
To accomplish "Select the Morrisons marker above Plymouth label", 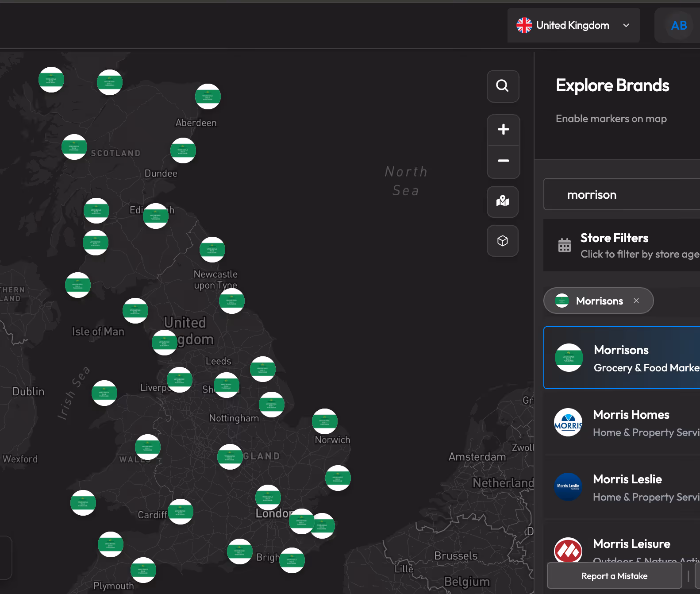I will [143, 570].
